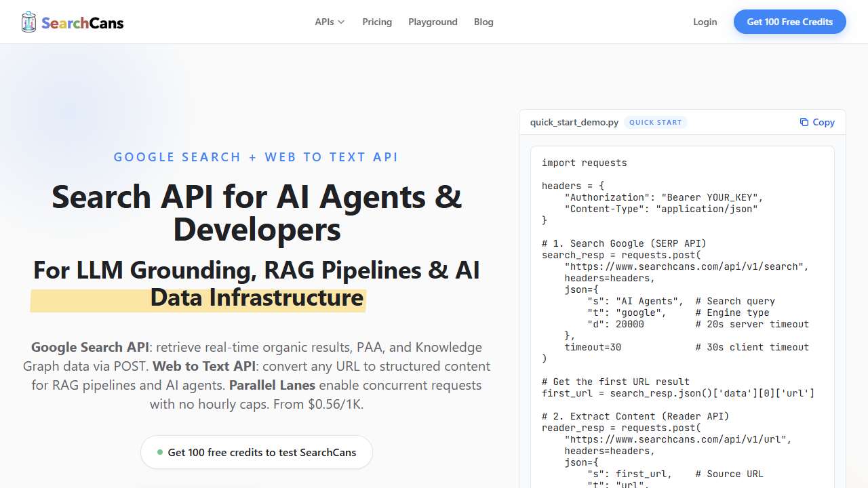
Task: Select the quick_start_demo.py file name
Action: click(574, 122)
